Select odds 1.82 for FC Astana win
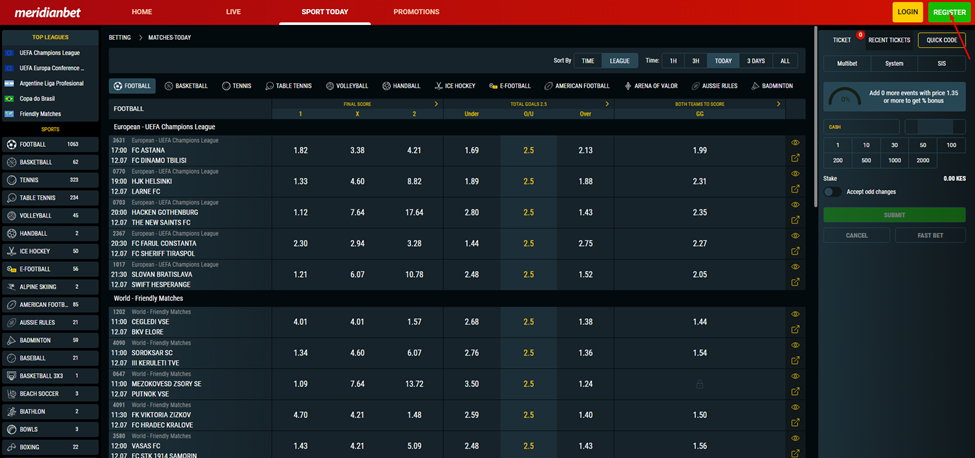Image resolution: width=975 pixels, height=458 pixels. pyautogui.click(x=300, y=150)
